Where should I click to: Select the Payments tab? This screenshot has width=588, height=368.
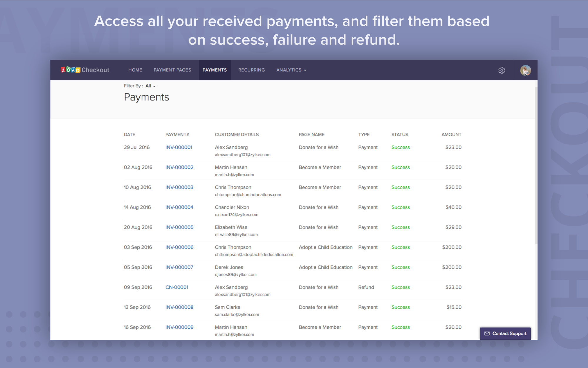(215, 70)
